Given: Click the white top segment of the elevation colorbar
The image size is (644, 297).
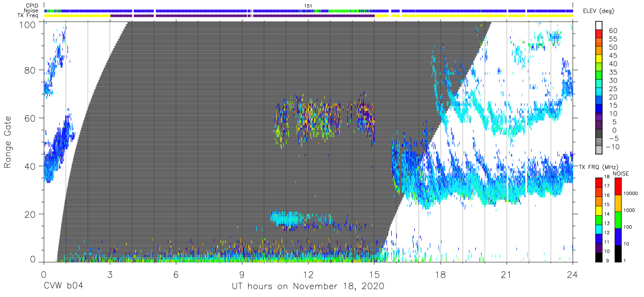Looking at the screenshot, I should [x=599, y=25].
